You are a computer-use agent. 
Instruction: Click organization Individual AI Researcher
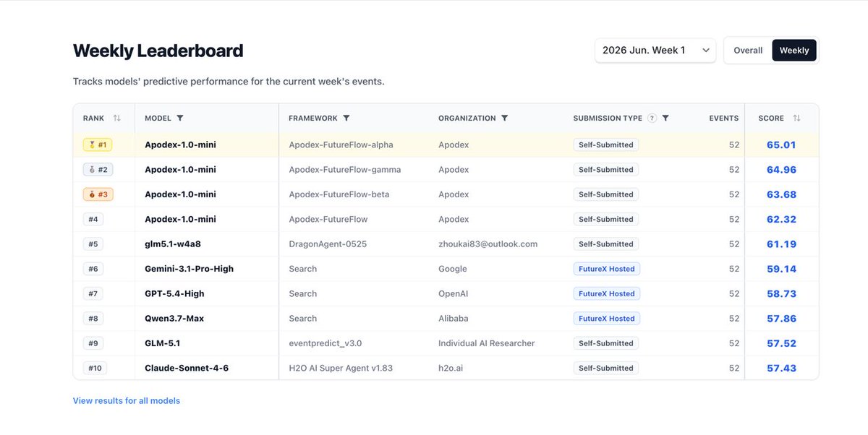tap(487, 343)
